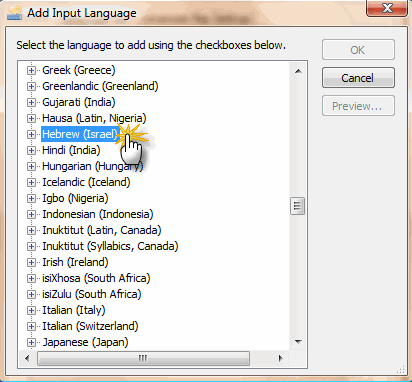Select Igbo (Nigeria) entry

click(x=75, y=198)
